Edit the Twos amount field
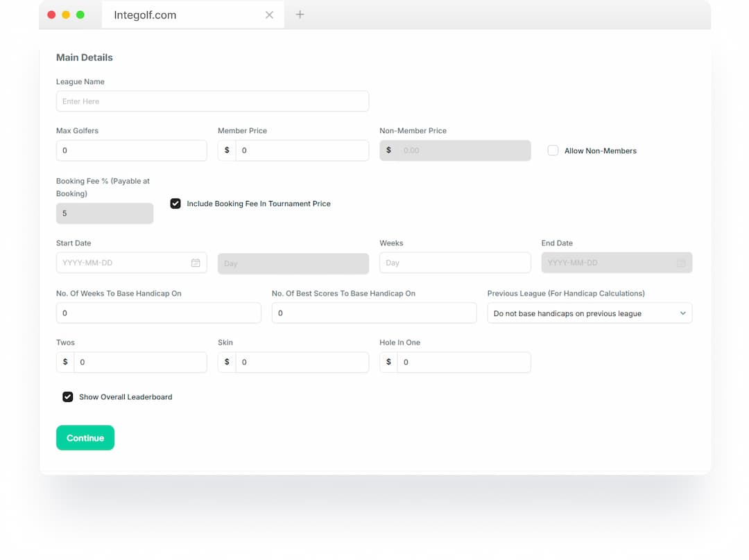This screenshot has width=749, height=560. (x=140, y=362)
